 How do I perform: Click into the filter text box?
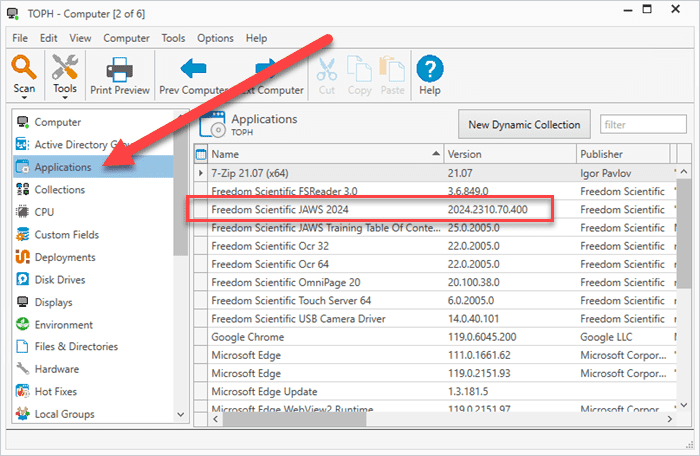coord(643,125)
